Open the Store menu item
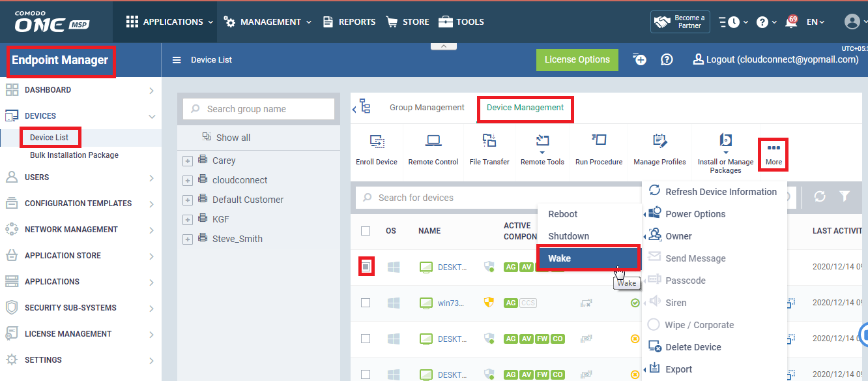 pos(408,22)
